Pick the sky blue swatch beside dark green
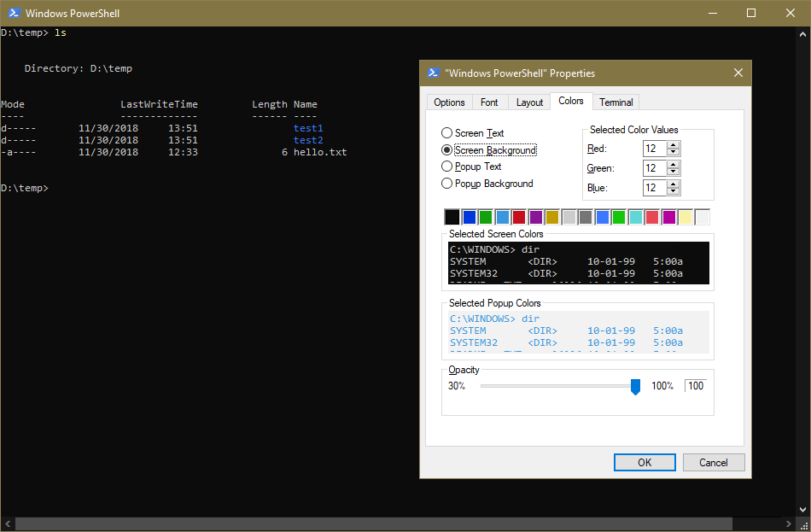The height and width of the screenshot is (532, 811). (502, 217)
